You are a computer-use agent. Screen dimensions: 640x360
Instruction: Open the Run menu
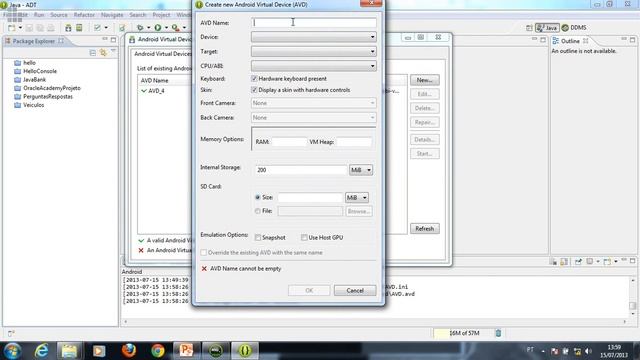pos(39,15)
